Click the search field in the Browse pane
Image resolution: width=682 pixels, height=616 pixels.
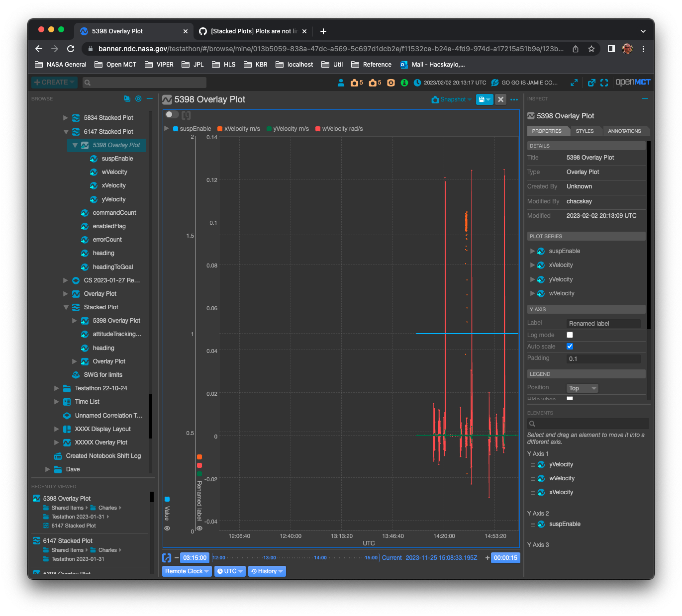[144, 82]
